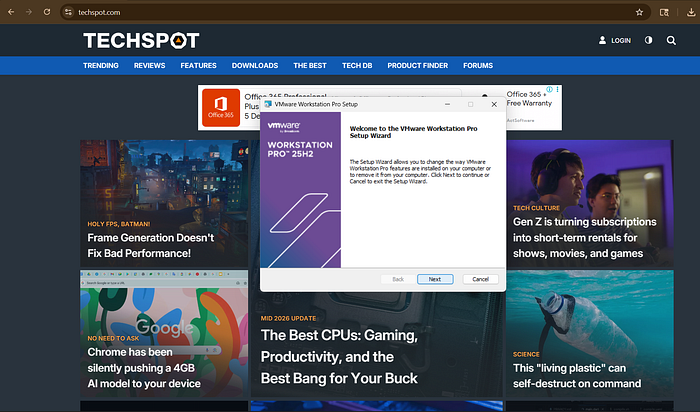Minimize the VMware setup dialog

(447, 104)
